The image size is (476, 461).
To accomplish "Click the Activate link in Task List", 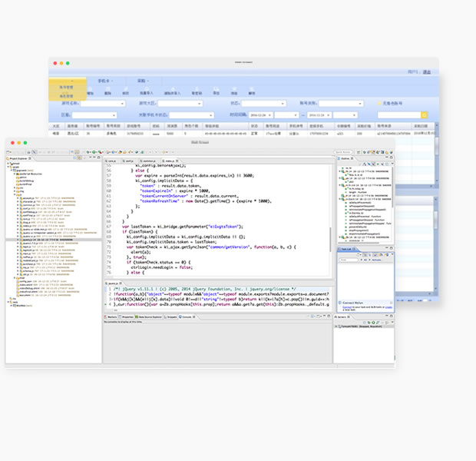I will 376,260.
